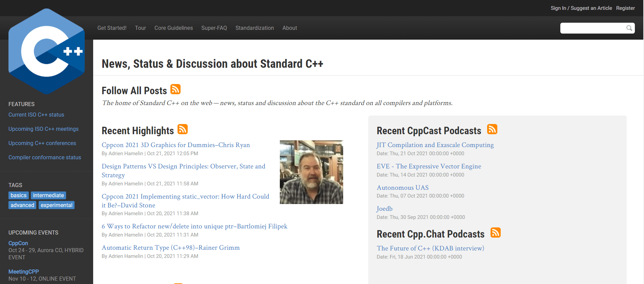
Task: Select the advanced tag
Action: 22,205
